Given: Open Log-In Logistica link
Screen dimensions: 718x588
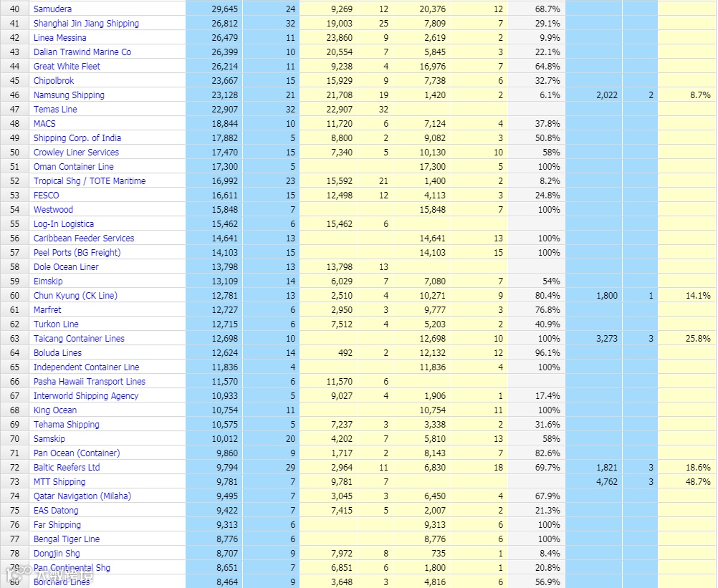Looking at the screenshot, I should pos(64,223).
